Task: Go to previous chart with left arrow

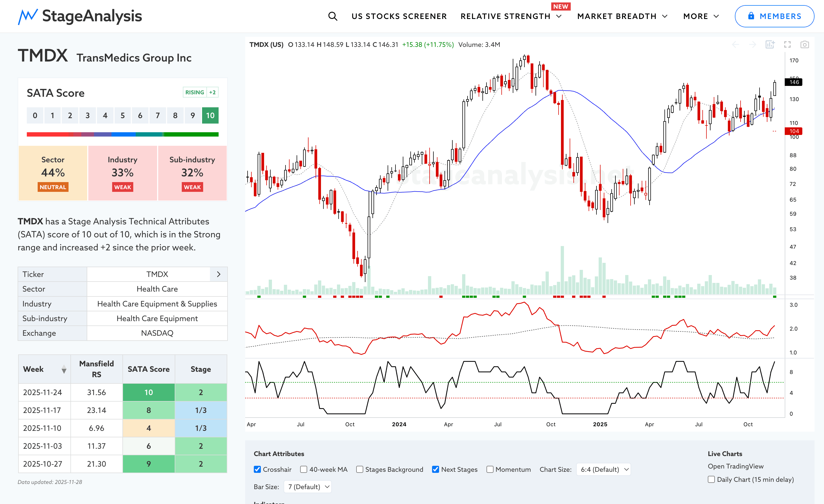Action: (735, 44)
